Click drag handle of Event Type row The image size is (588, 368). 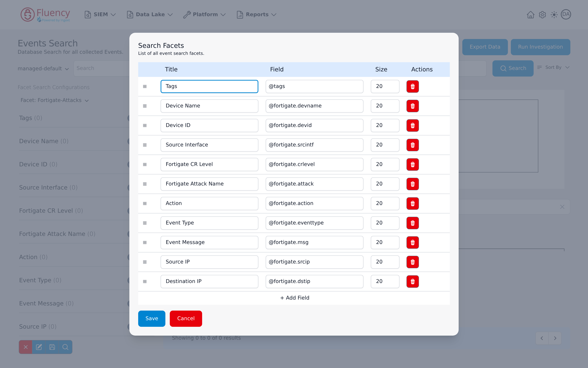pos(145,223)
